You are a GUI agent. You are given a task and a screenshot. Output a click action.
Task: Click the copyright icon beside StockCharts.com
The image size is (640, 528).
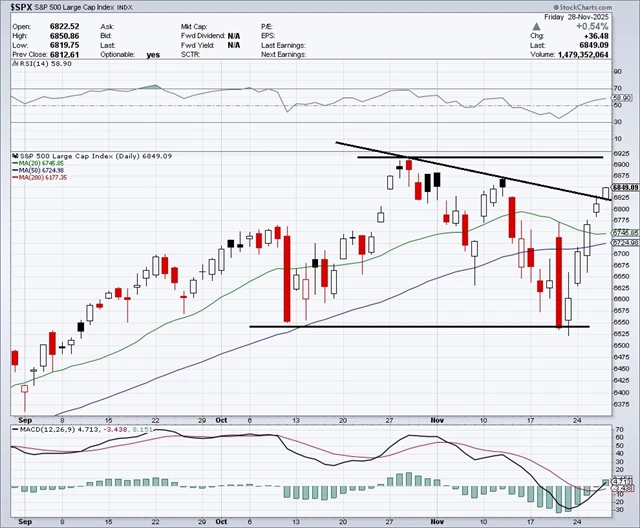[x=556, y=7]
